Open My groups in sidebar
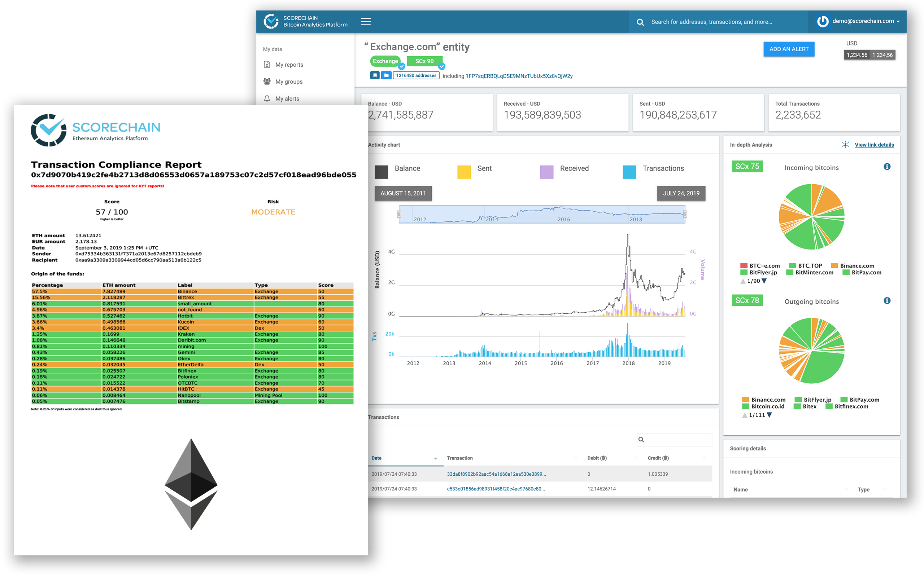The width and height of the screenshot is (924, 577). tap(289, 82)
